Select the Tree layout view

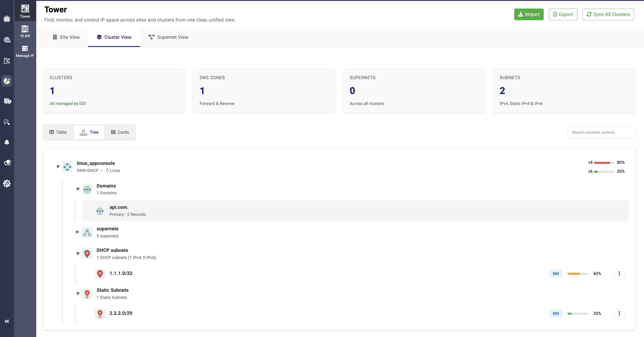(89, 132)
